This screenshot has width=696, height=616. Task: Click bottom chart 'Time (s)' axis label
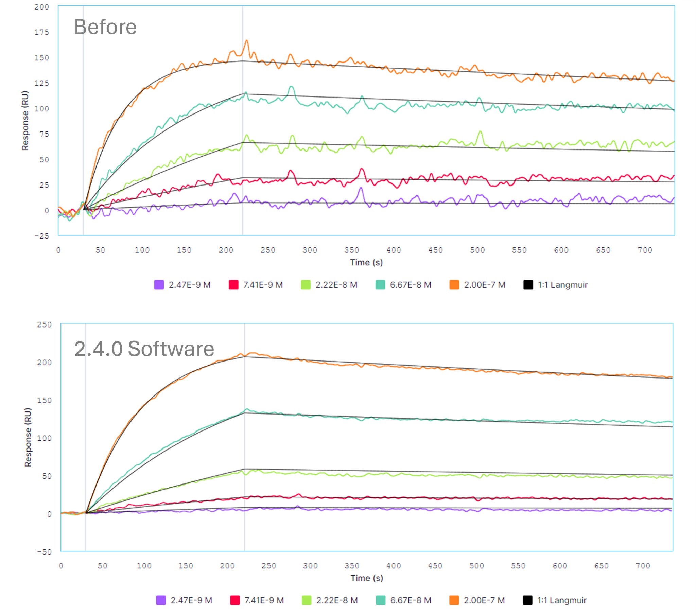(x=367, y=578)
